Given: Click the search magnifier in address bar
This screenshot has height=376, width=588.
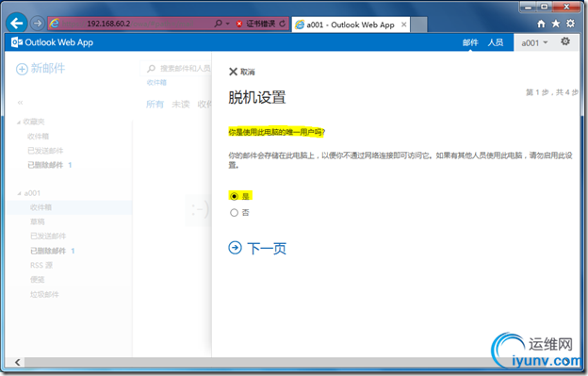Looking at the screenshot, I should (x=218, y=24).
